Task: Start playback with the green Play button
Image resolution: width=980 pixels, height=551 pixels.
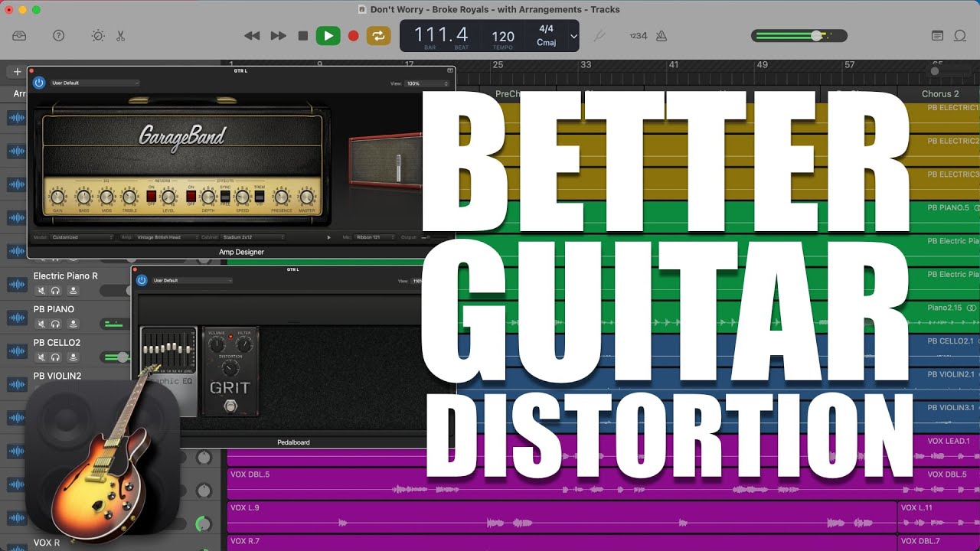Action: point(328,35)
